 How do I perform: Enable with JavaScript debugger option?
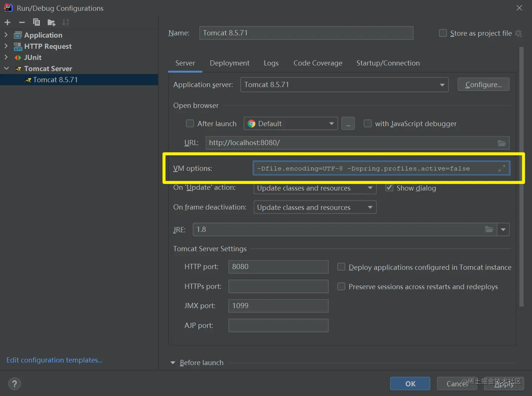(368, 124)
